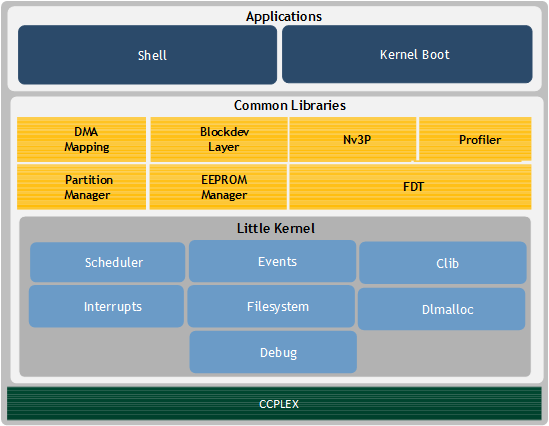Select the EEPROM Manager block

click(218, 187)
